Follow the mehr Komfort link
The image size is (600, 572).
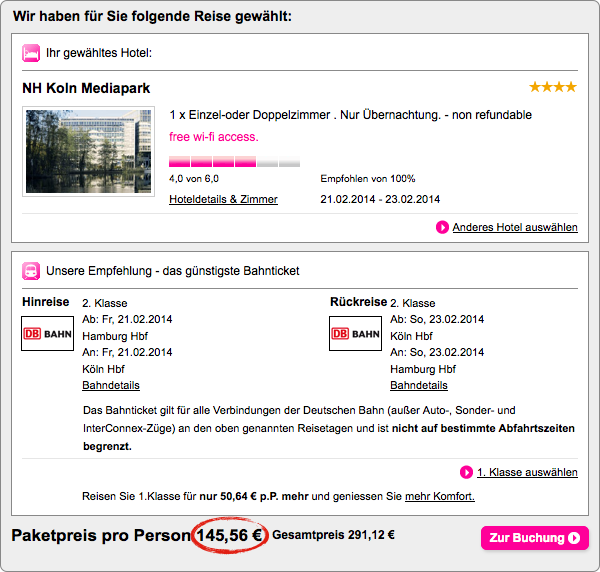click(x=439, y=496)
